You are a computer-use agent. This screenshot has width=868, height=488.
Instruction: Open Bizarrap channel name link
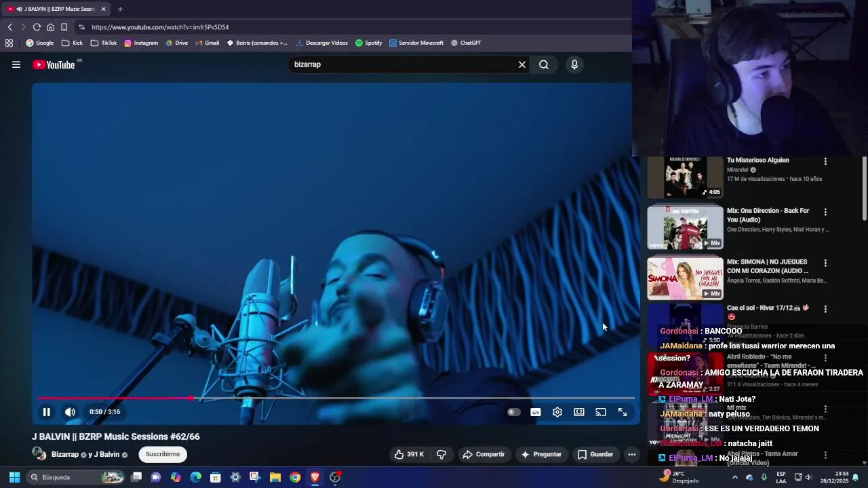65,454
